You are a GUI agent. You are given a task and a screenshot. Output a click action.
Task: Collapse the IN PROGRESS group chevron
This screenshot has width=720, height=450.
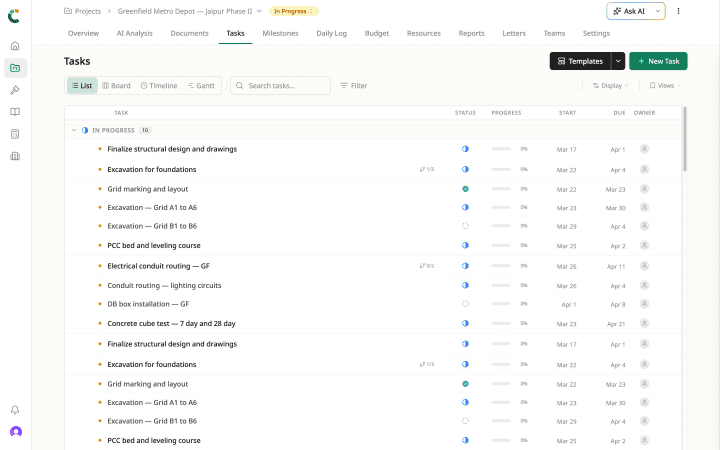pyautogui.click(x=74, y=130)
